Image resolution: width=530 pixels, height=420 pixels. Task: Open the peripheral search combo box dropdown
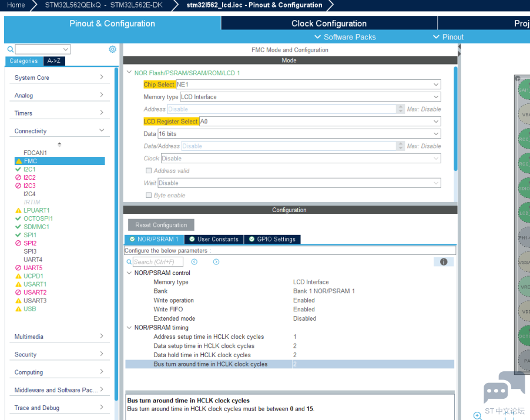[66, 49]
